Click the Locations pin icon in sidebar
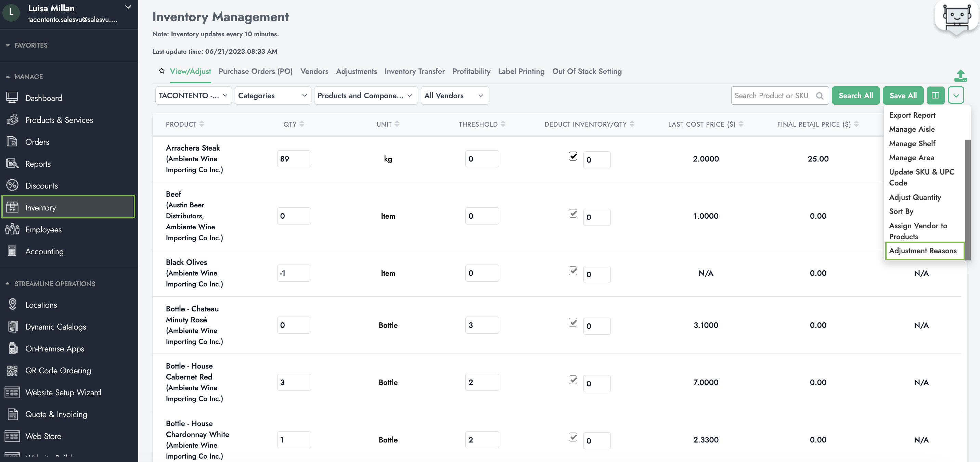This screenshot has height=462, width=980. 12,305
